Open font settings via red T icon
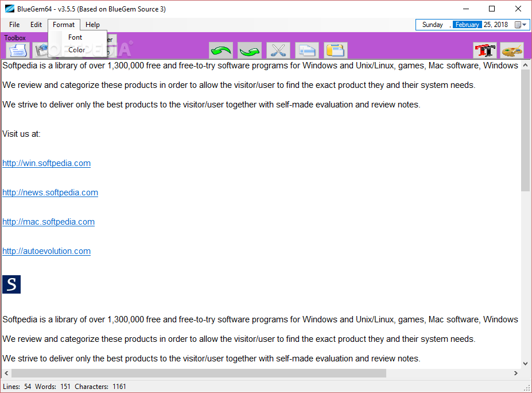Image resolution: width=532 pixels, height=393 pixels. tap(485, 51)
